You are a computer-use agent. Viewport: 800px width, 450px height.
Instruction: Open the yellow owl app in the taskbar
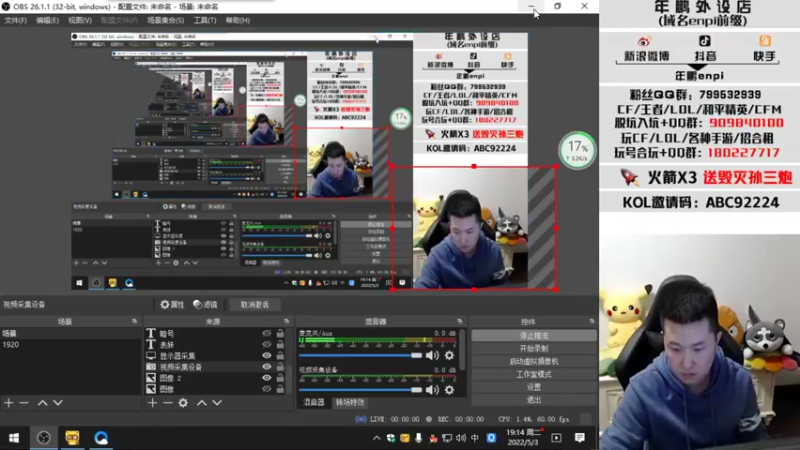72,438
